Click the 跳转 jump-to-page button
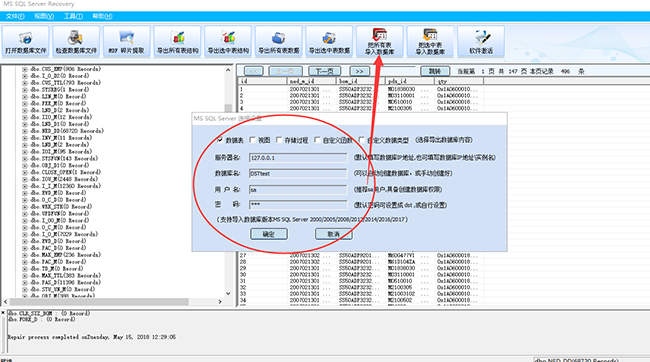 tap(435, 71)
